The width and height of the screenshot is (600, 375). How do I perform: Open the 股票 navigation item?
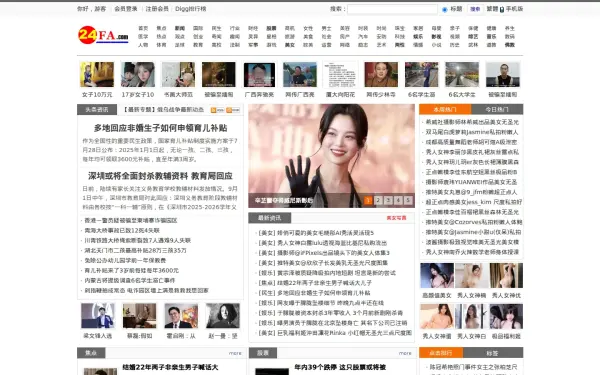point(271,28)
